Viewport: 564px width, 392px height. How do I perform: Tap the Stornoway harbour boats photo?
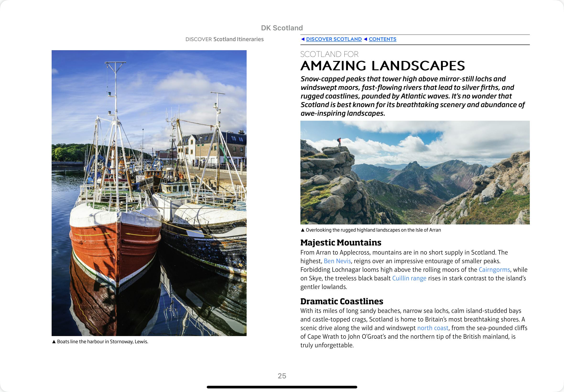pyautogui.click(x=149, y=193)
